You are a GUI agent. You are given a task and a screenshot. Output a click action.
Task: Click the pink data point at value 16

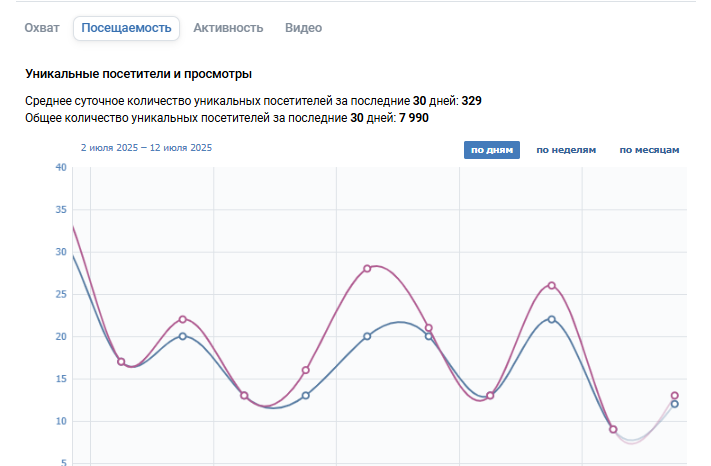(306, 370)
